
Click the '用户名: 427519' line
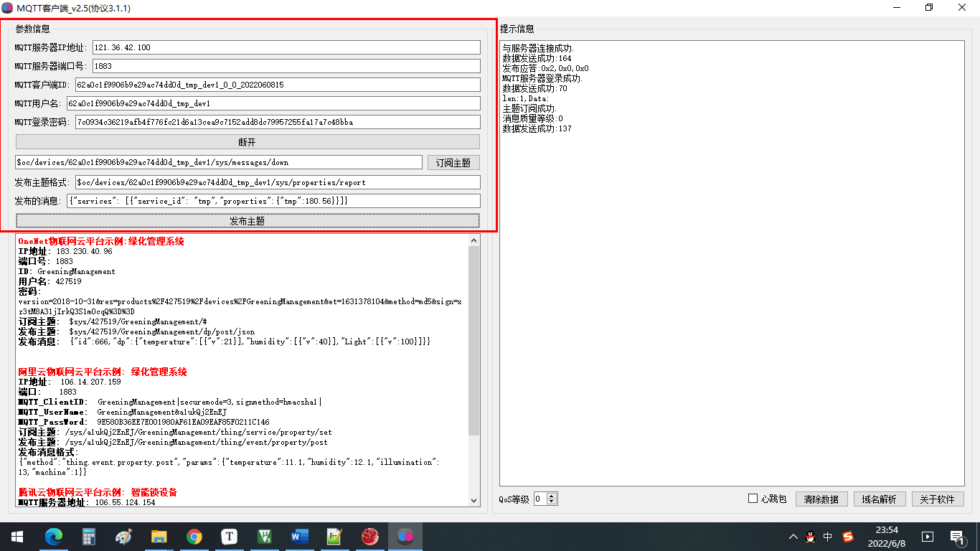[x=50, y=281]
